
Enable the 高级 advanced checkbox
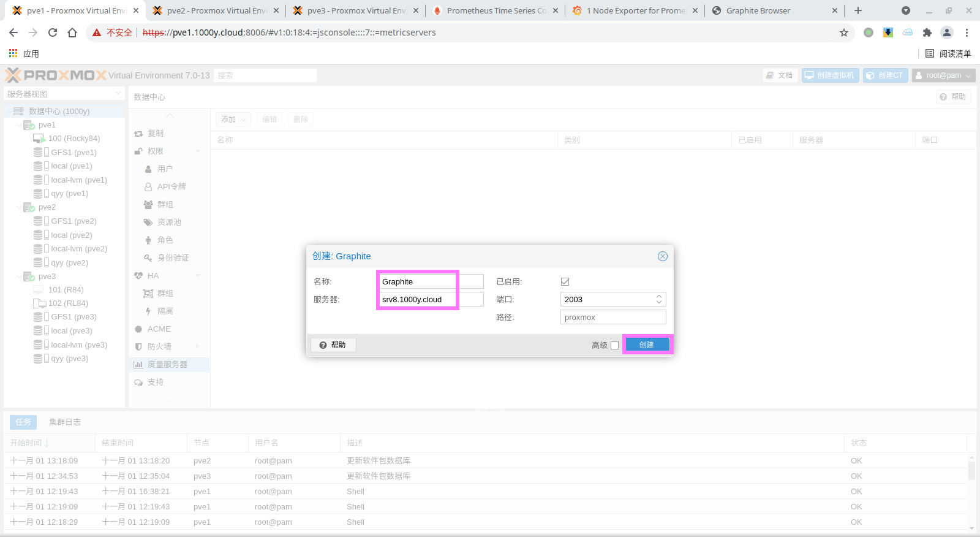point(614,345)
